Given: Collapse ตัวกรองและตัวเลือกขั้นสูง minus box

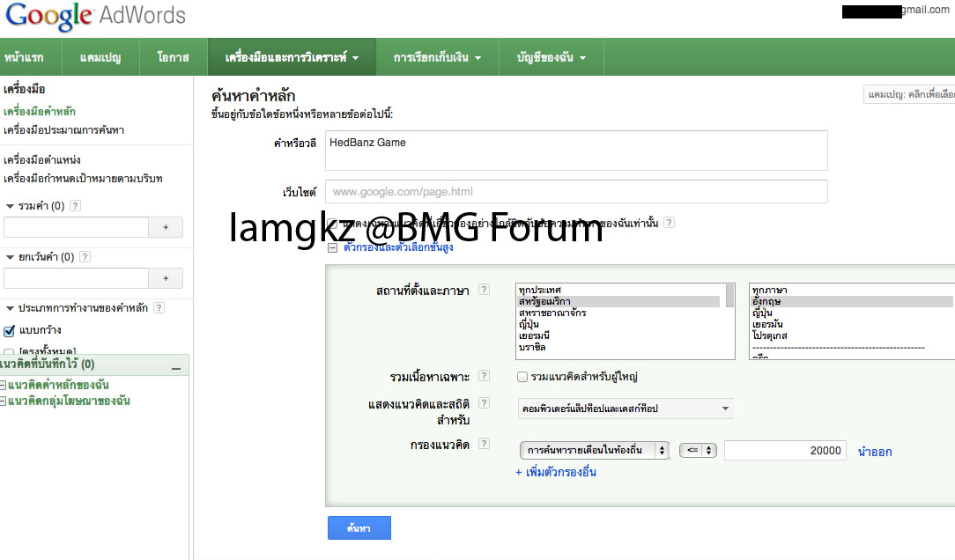Looking at the screenshot, I should [x=332, y=247].
